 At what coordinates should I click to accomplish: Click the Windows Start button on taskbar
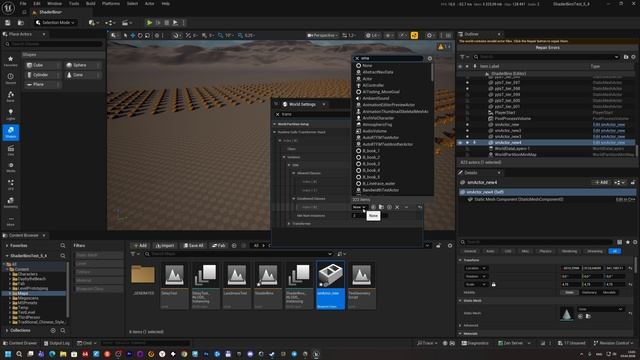point(8,354)
